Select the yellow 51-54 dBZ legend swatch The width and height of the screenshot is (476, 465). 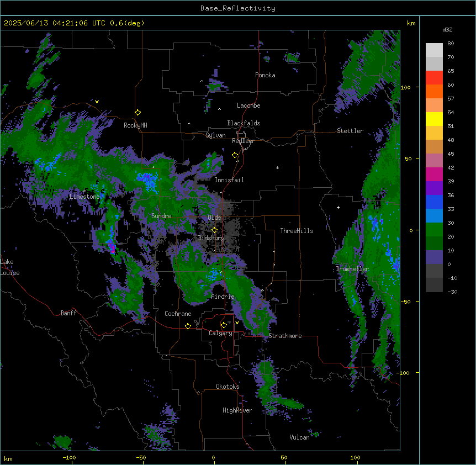pyautogui.click(x=434, y=119)
